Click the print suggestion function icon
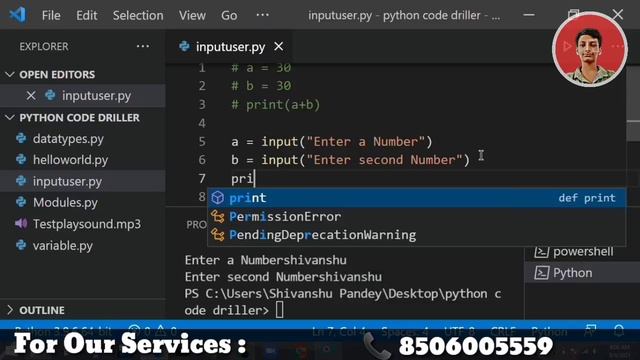 218,198
